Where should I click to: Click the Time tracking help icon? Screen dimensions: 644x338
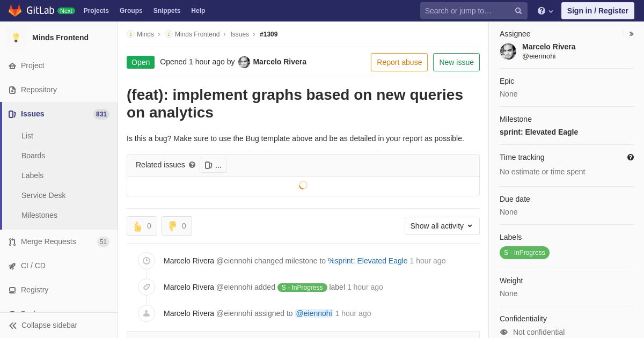(630, 157)
